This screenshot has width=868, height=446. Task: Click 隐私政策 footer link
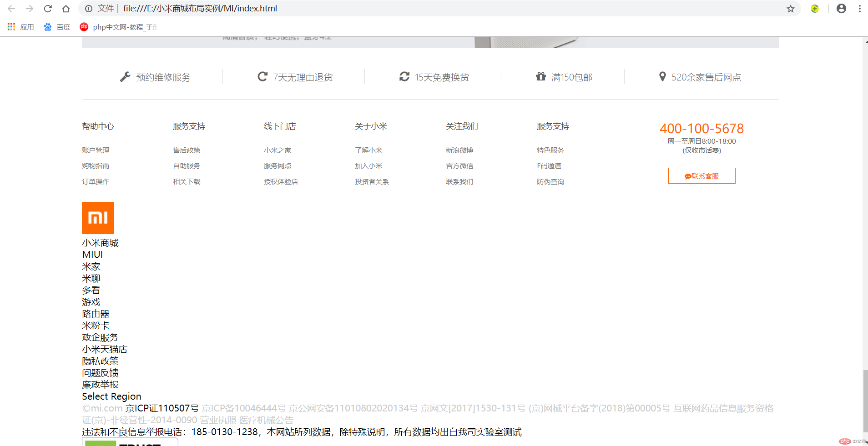(x=100, y=361)
